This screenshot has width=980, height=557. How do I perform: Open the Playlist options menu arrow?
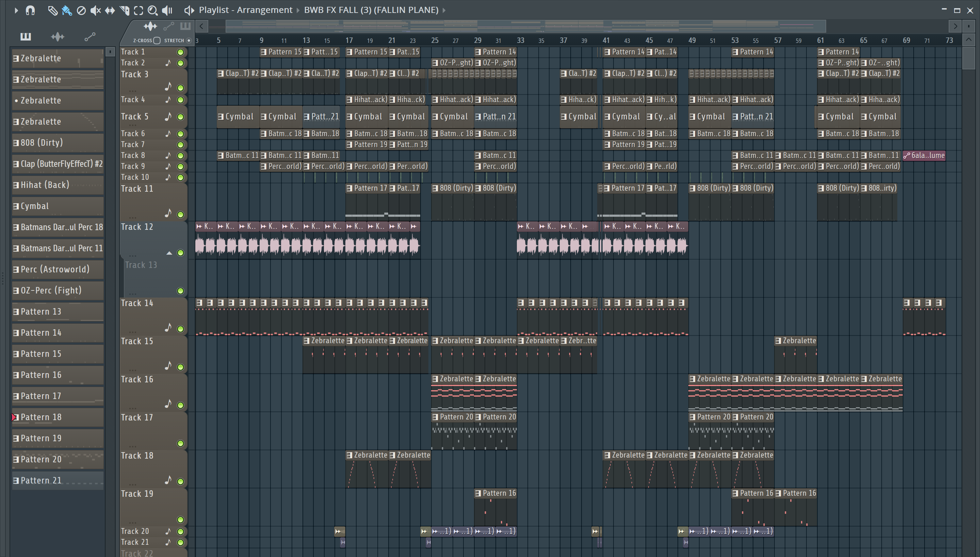pyautogui.click(x=16, y=10)
